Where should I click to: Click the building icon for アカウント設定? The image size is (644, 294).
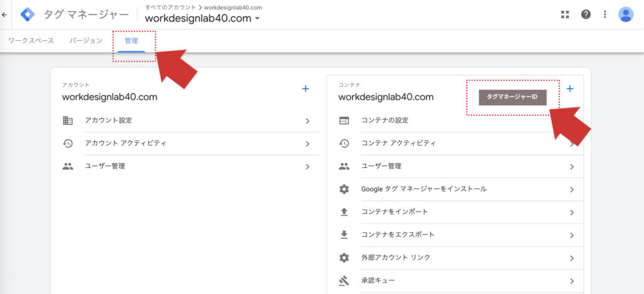tap(68, 121)
